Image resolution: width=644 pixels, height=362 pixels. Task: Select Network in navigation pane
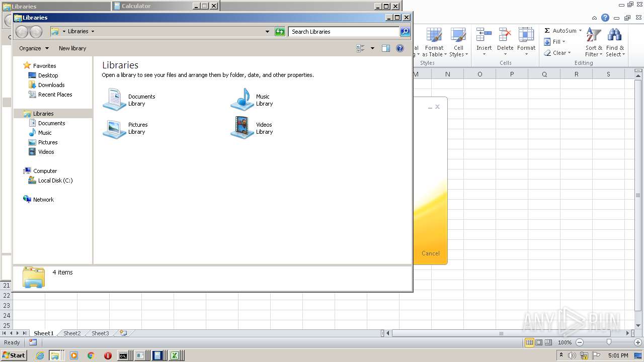click(x=43, y=200)
